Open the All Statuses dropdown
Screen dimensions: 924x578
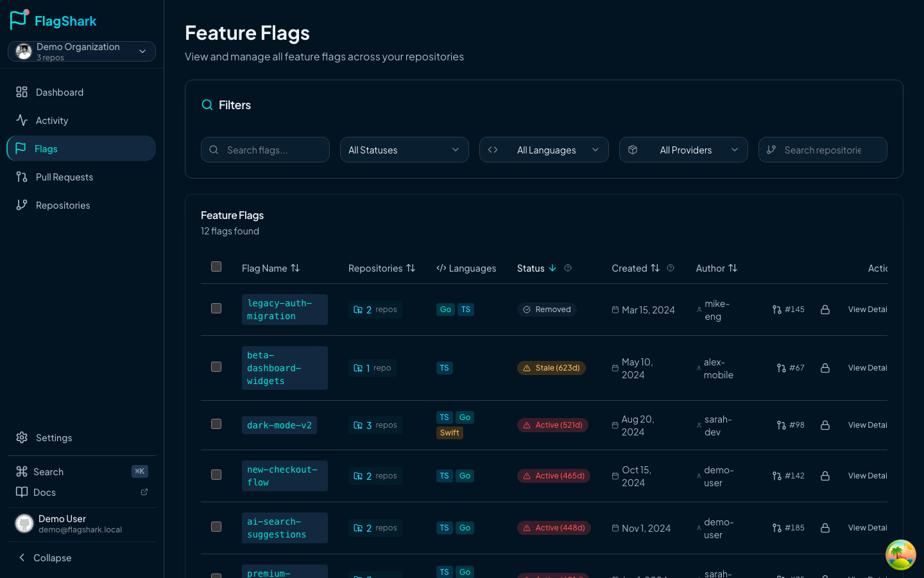coord(404,150)
